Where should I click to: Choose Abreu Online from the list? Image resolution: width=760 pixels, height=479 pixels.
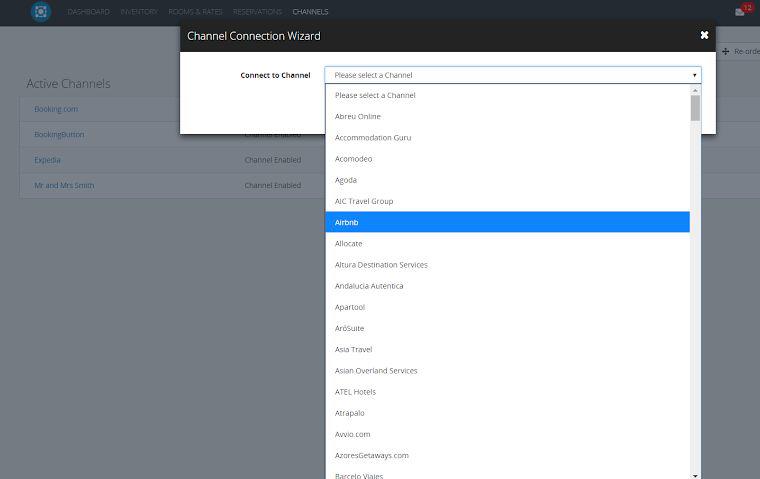pyautogui.click(x=507, y=116)
